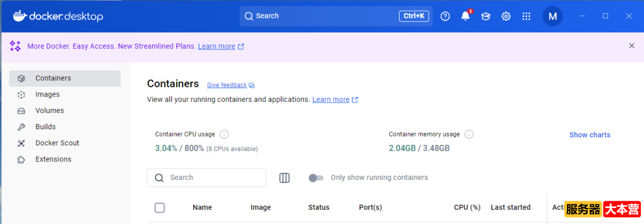Sort by the Last started column header

tap(510, 207)
